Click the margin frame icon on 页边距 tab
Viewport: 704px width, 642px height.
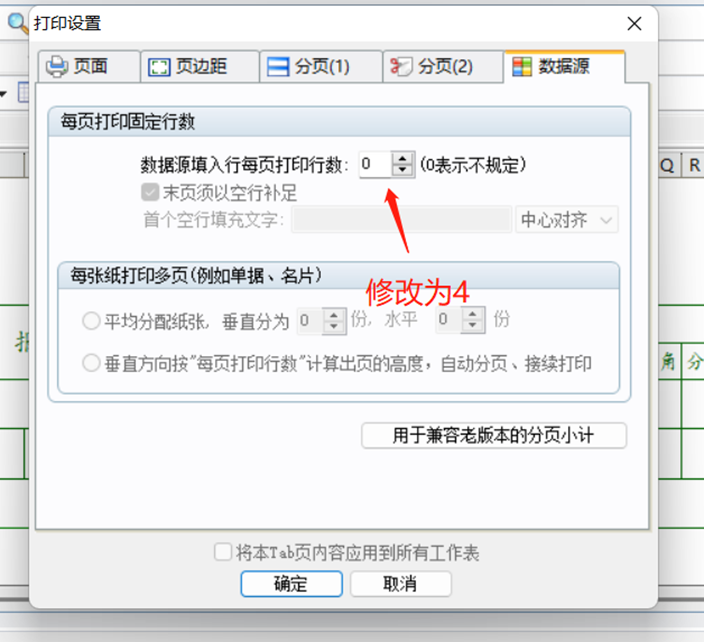159,67
